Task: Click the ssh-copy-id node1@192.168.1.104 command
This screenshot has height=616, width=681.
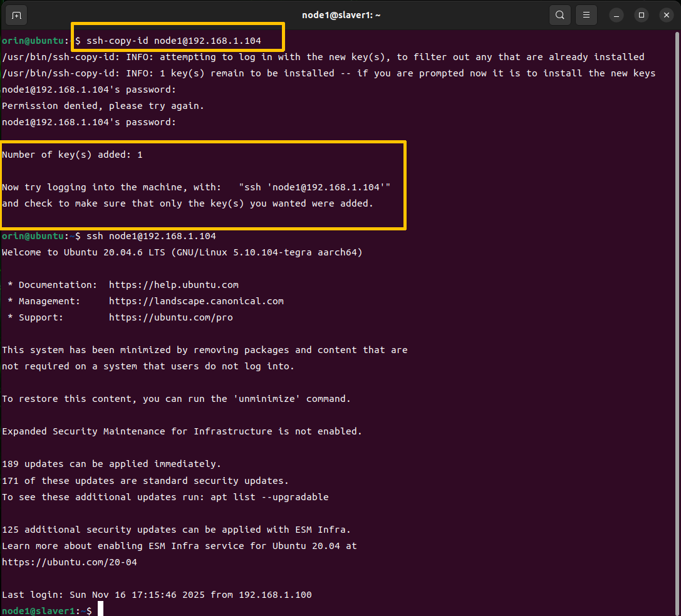Action: click(174, 41)
